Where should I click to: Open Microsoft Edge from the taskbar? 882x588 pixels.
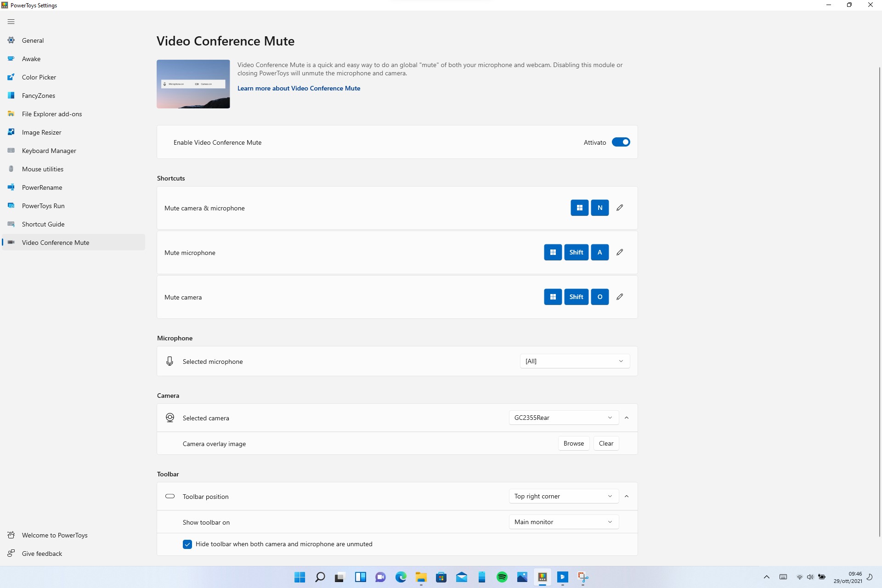coord(401,577)
